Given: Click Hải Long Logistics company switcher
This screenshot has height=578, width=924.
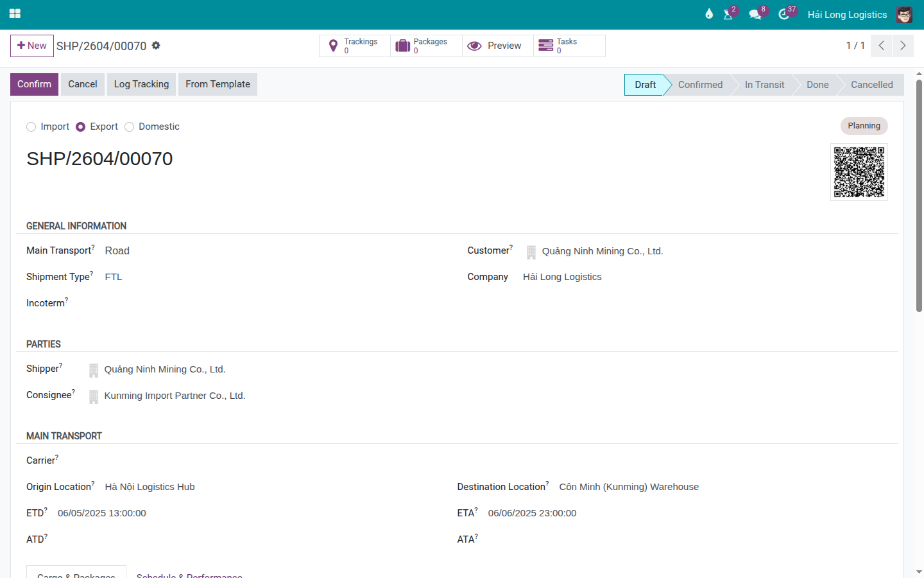Looking at the screenshot, I should (x=847, y=14).
